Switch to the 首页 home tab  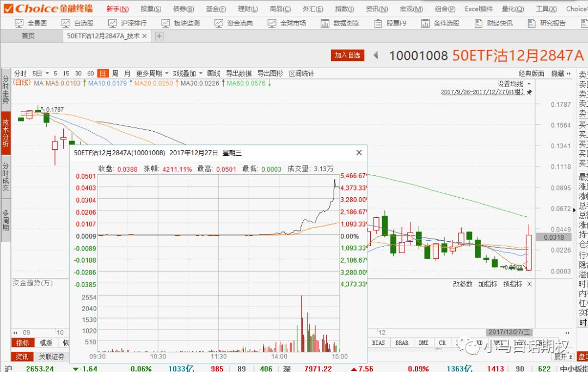[x=28, y=36]
